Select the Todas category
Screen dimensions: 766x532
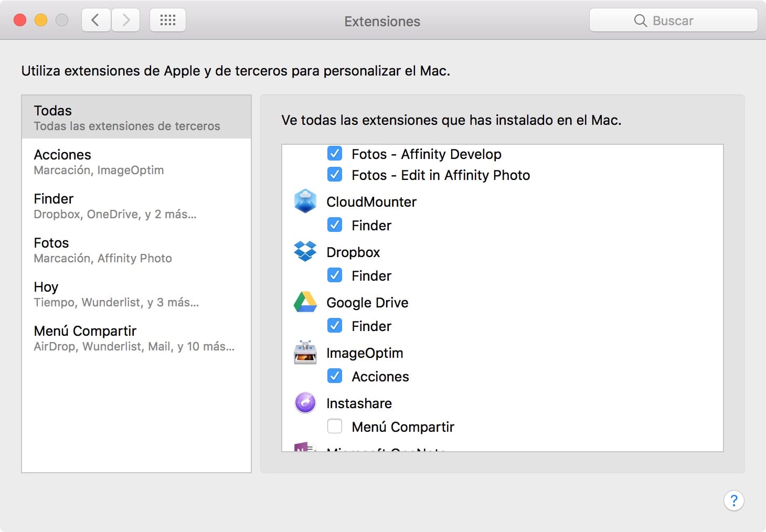136,117
